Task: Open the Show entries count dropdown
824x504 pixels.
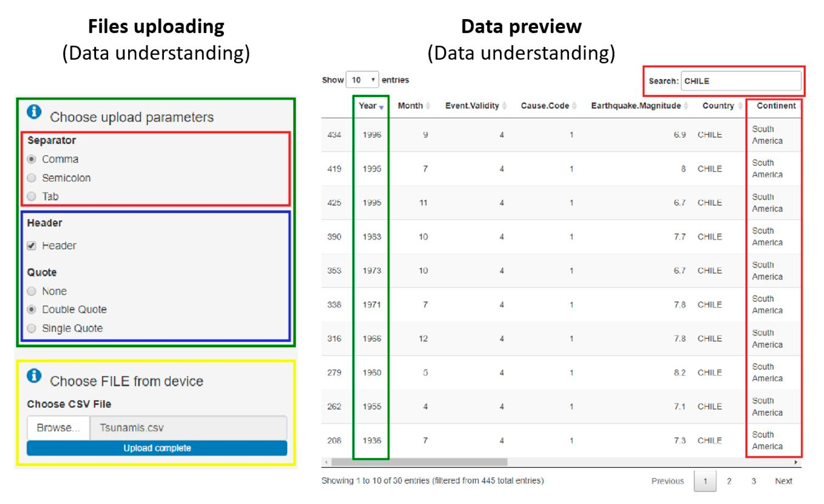Action: [x=362, y=80]
